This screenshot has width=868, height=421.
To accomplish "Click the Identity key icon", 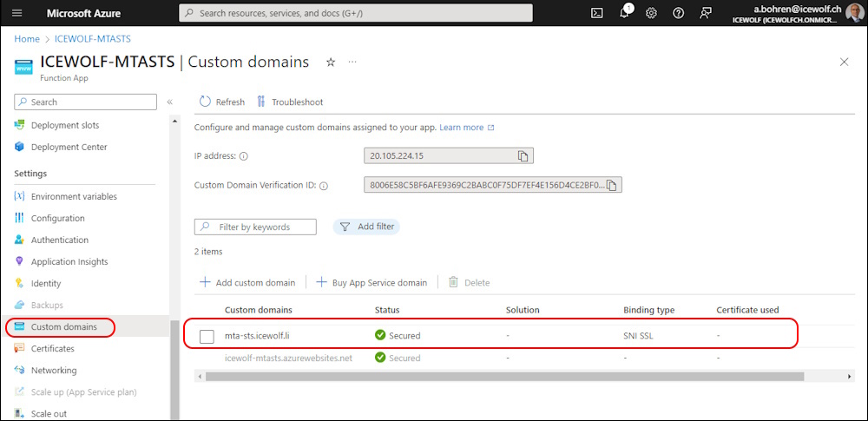I will click(19, 283).
